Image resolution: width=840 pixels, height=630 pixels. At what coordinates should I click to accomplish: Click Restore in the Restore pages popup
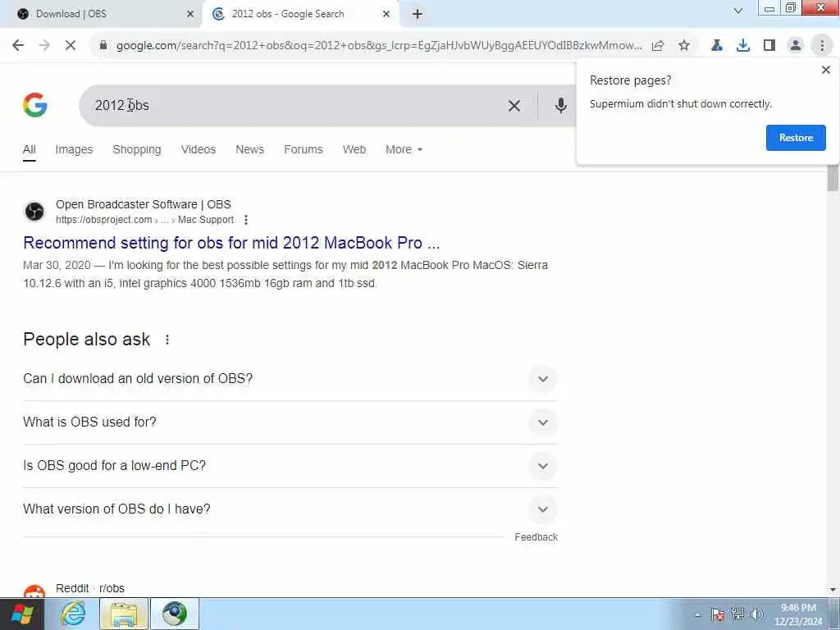pyautogui.click(x=796, y=138)
